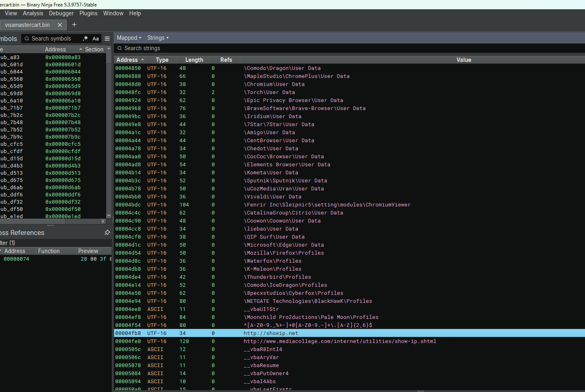Click the symbols horizontal scroll-right arrow
Screen dimensions: 585x392
pos(103,221)
